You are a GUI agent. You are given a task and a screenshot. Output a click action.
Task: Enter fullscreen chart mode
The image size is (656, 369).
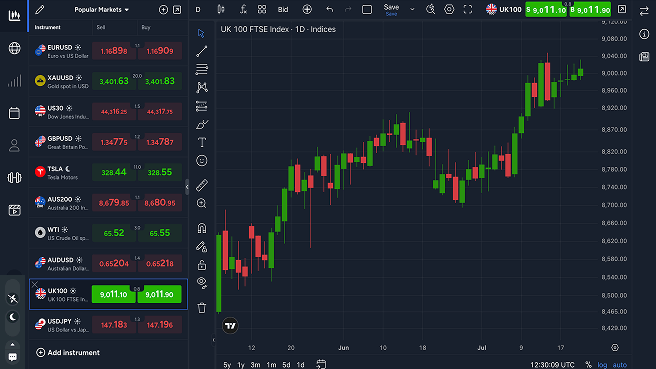point(468,9)
